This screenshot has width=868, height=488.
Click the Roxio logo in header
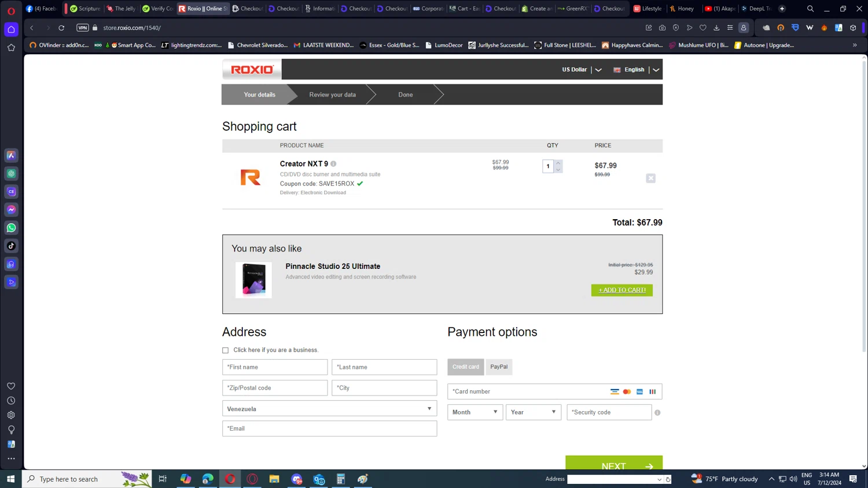252,69
